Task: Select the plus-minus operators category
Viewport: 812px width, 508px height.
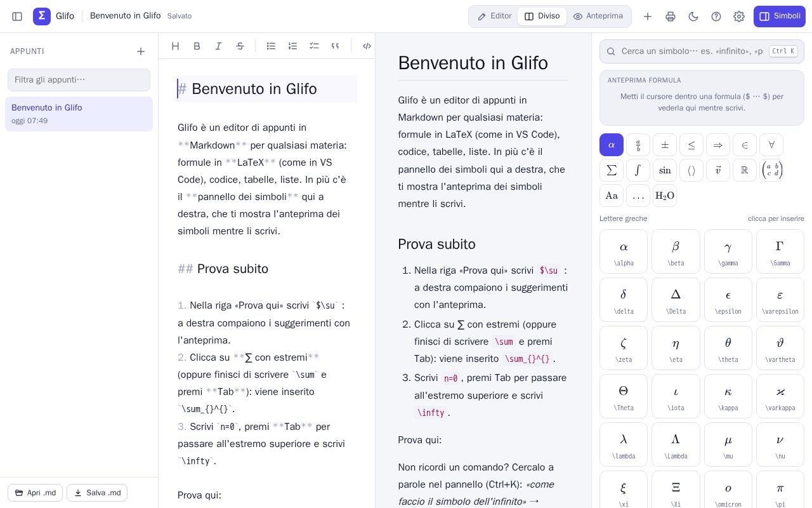Action: click(x=665, y=145)
